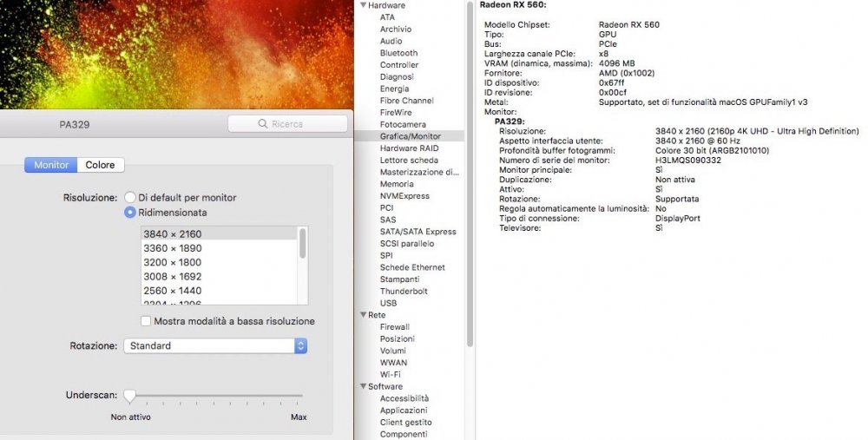
Task: Select Grafica/Monitor in the sidebar
Action: click(x=410, y=136)
